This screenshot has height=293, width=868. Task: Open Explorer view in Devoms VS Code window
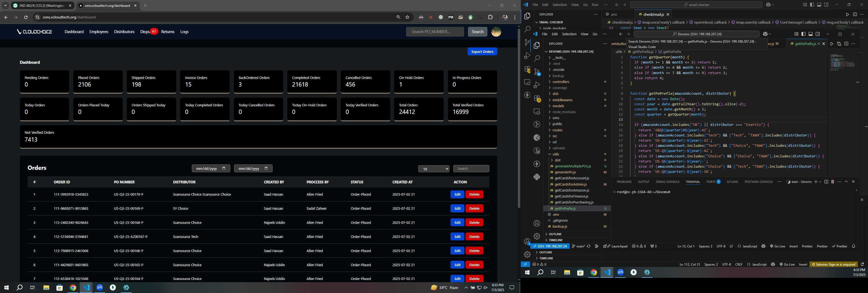click(537, 45)
